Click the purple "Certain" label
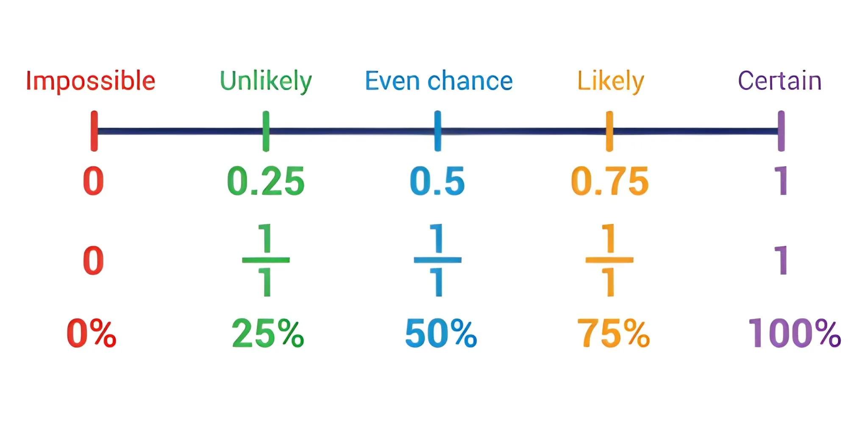The height and width of the screenshot is (434, 868). click(x=779, y=81)
